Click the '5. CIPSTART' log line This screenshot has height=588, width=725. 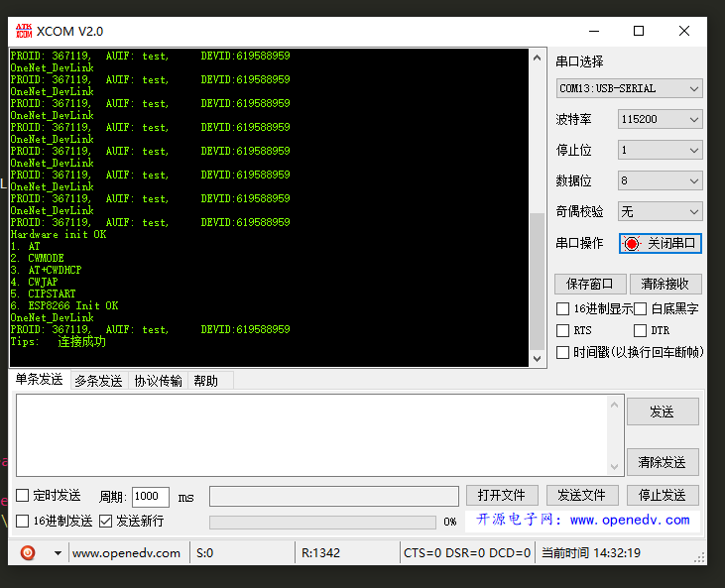point(43,294)
